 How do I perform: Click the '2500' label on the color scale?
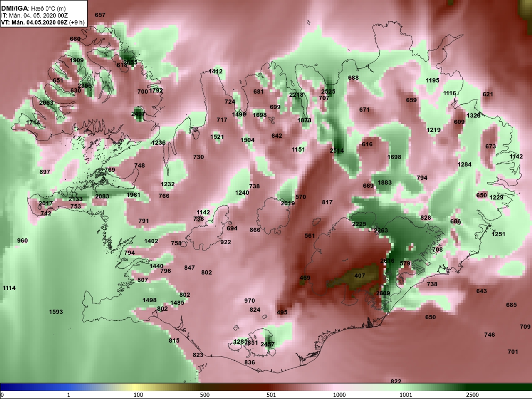point(472,395)
